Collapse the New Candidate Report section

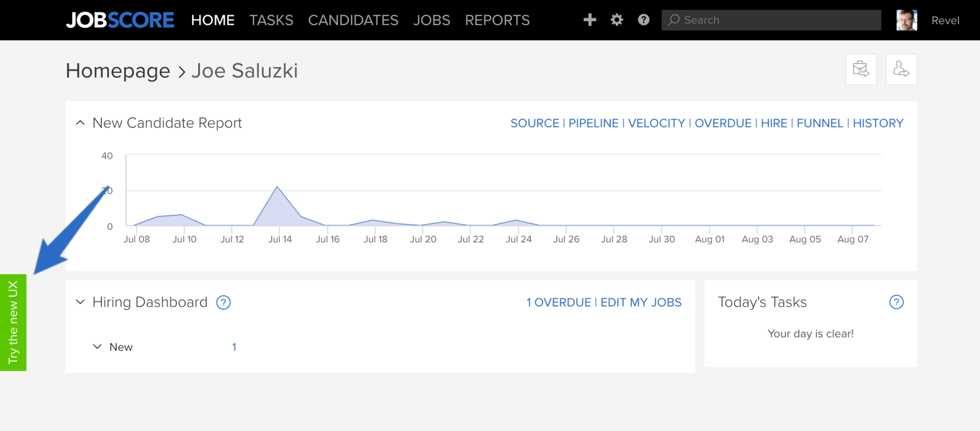[x=80, y=123]
